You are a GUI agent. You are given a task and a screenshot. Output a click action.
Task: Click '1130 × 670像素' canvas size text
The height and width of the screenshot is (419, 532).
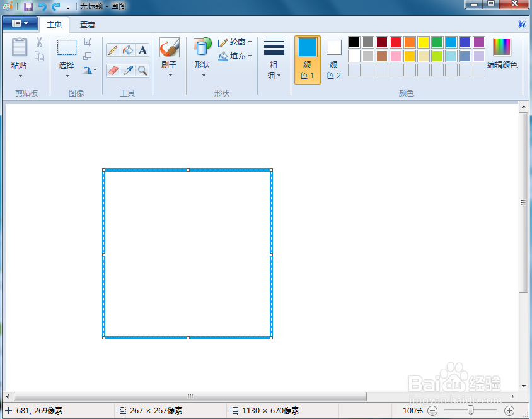tap(270, 411)
